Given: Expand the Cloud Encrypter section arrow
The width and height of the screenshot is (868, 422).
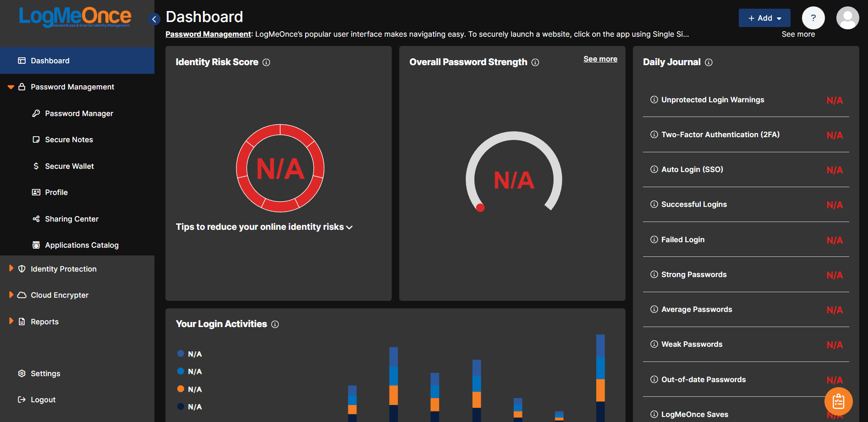Looking at the screenshot, I should 11,294.
